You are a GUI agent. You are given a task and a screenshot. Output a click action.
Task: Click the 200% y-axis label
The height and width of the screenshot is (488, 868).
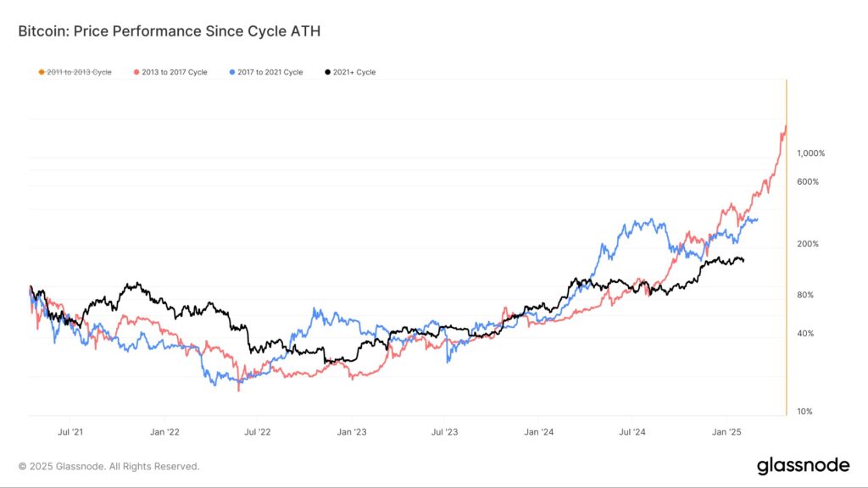pos(808,243)
